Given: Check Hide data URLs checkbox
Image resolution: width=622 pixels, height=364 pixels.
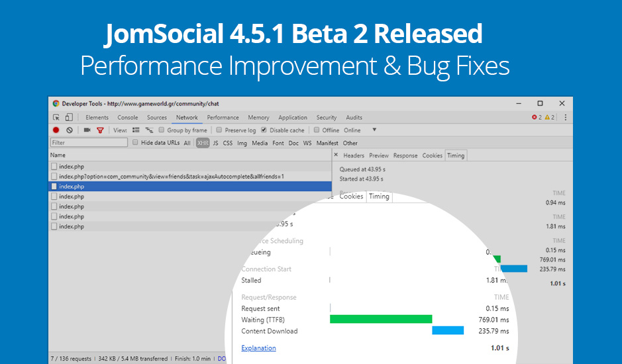Looking at the screenshot, I should pyautogui.click(x=135, y=142).
